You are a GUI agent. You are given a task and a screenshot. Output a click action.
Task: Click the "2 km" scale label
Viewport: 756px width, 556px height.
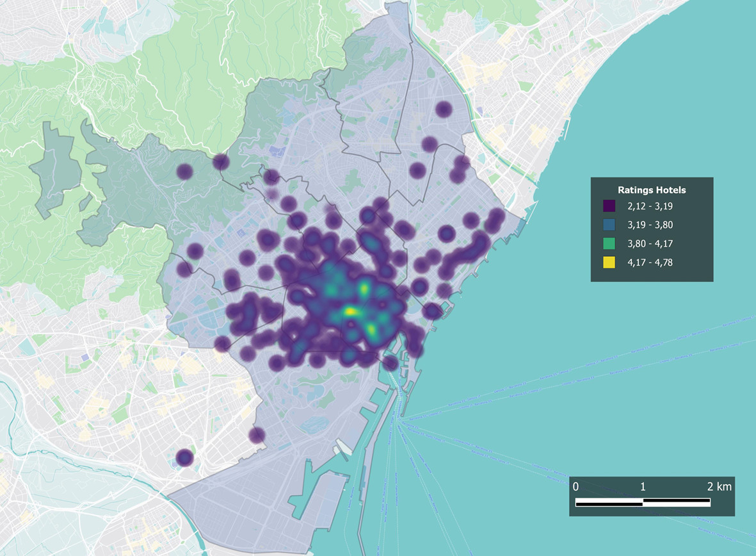point(720,487)
